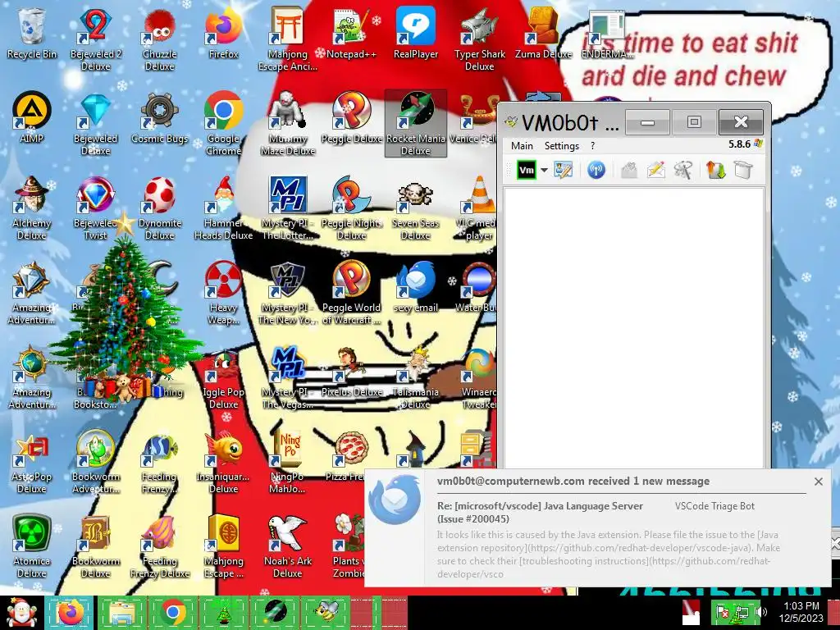
Task: Click the profile edit icon in VMBot toolbar
Action: click(563, 171)
